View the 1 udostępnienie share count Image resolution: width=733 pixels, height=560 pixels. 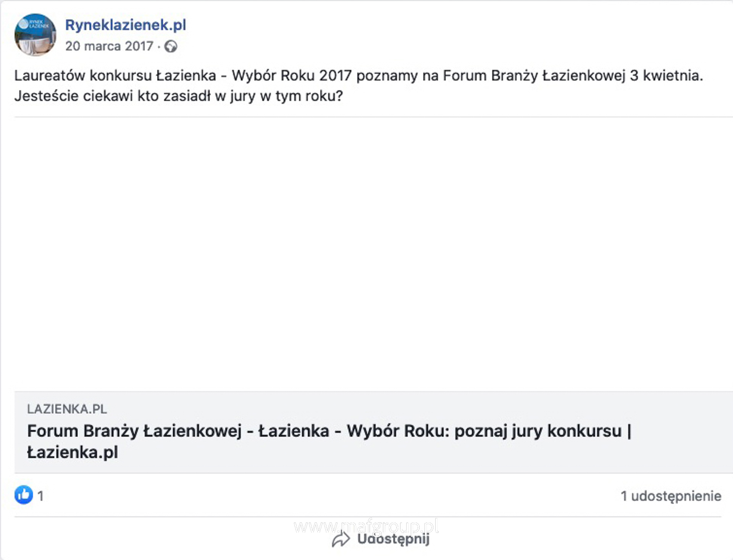(671, 496)
